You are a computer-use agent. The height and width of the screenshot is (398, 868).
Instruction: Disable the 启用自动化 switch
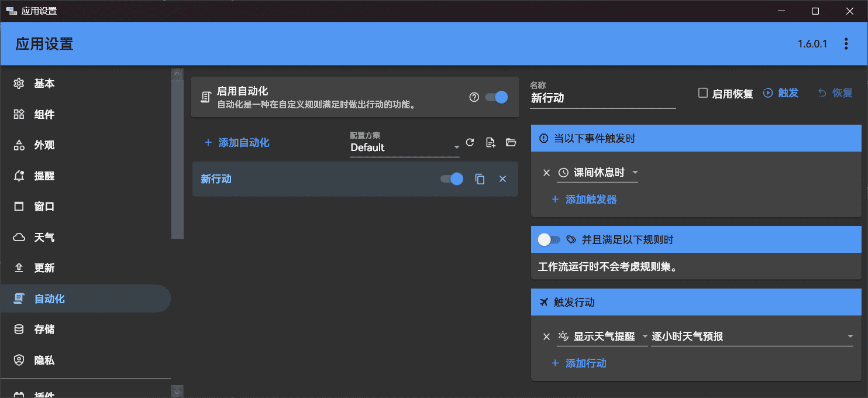(495, 98)
